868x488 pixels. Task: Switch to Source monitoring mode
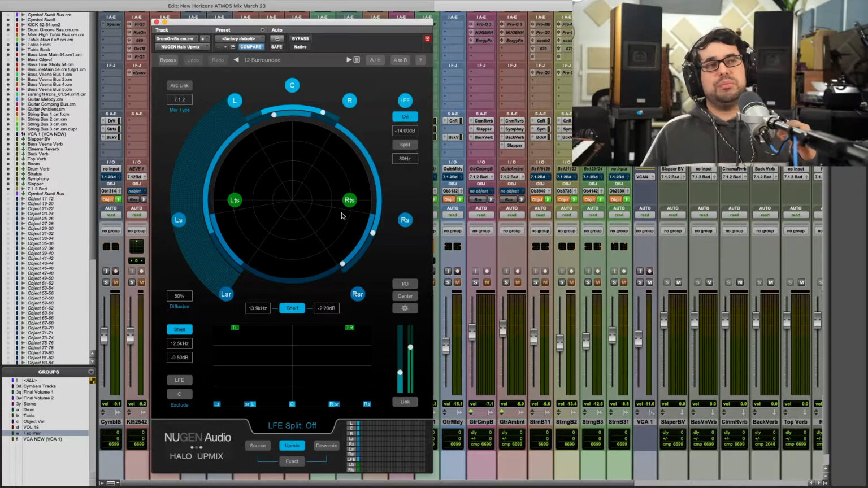258,446
